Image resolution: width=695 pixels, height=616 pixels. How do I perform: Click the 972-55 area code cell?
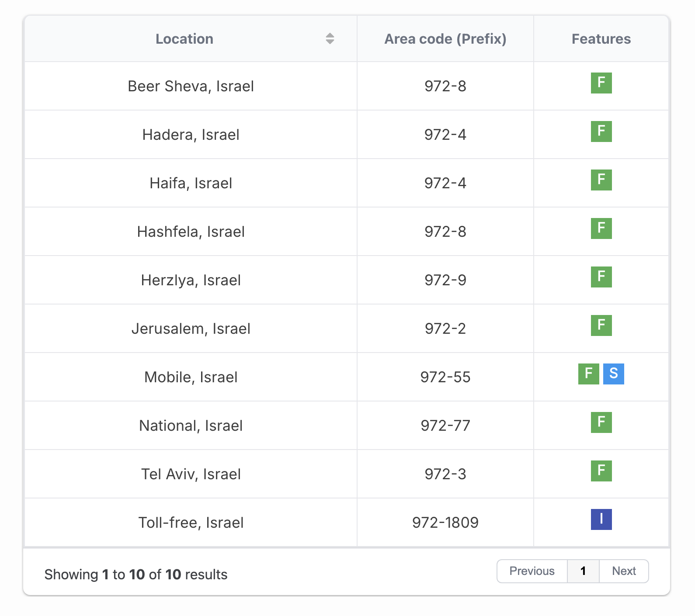pyautogui.click(x=445, y=377)
